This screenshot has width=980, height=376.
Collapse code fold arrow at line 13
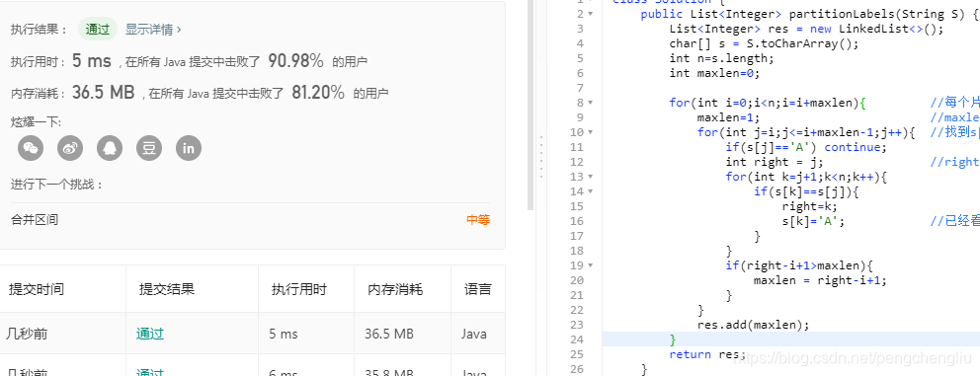591,177
